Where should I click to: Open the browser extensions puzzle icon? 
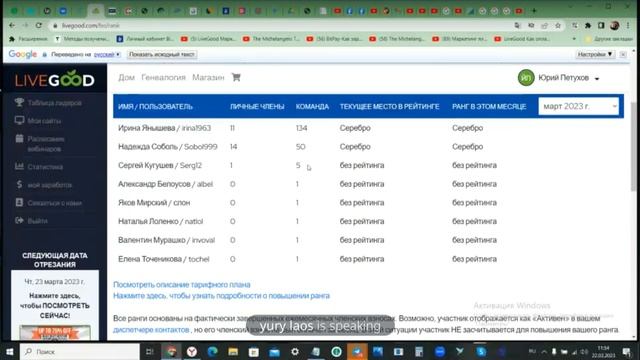(588, 25)
